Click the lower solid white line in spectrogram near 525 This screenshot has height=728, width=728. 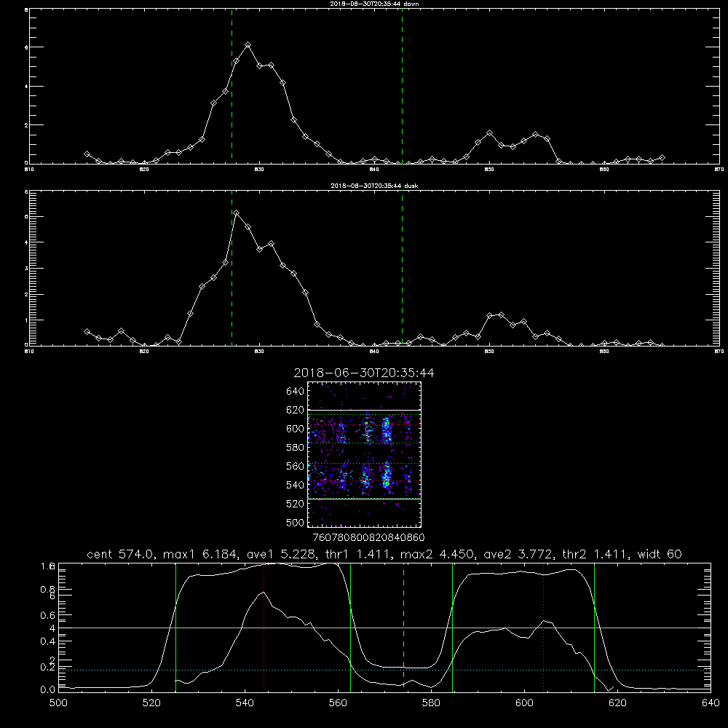365,499
